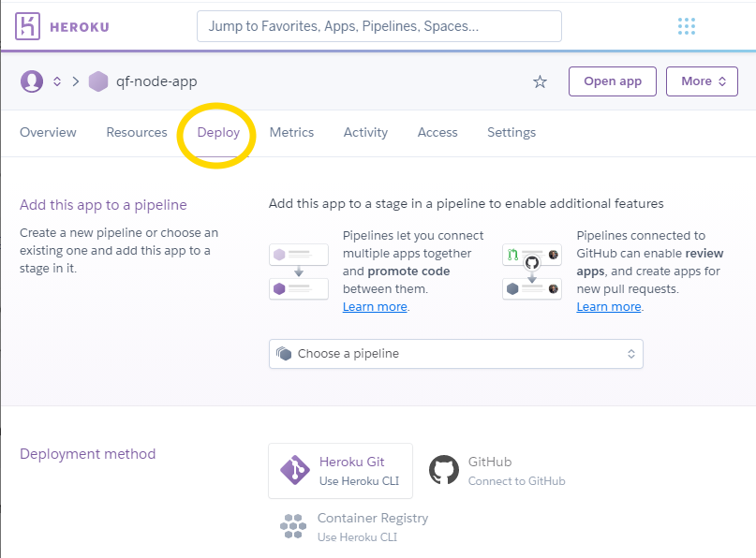Expand the account switcher chevrons
Screen dimensions: 756x558
pos(57,81)
